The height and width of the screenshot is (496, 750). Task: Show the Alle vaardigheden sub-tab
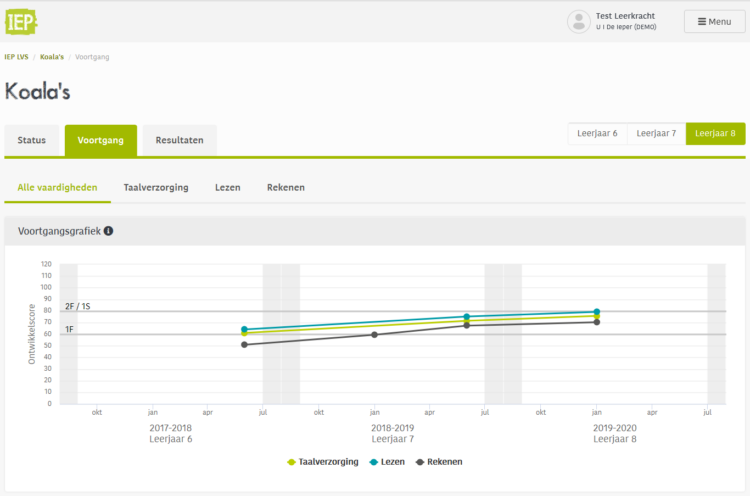(x=57, y=187)
